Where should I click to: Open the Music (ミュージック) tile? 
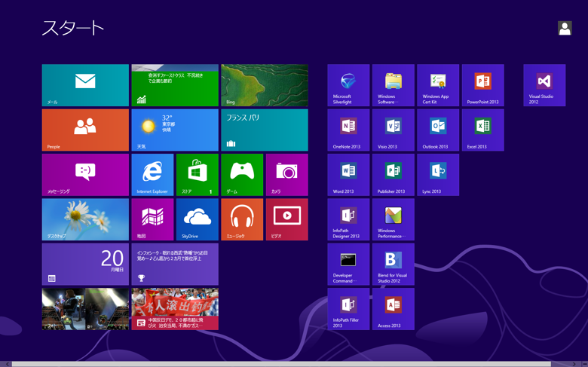pos(242,219)
